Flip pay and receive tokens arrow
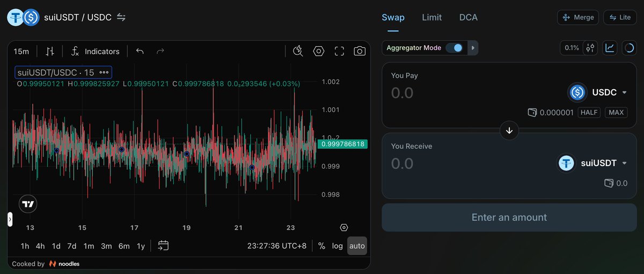This screenshot has height=274, width=644. [509, 131]
